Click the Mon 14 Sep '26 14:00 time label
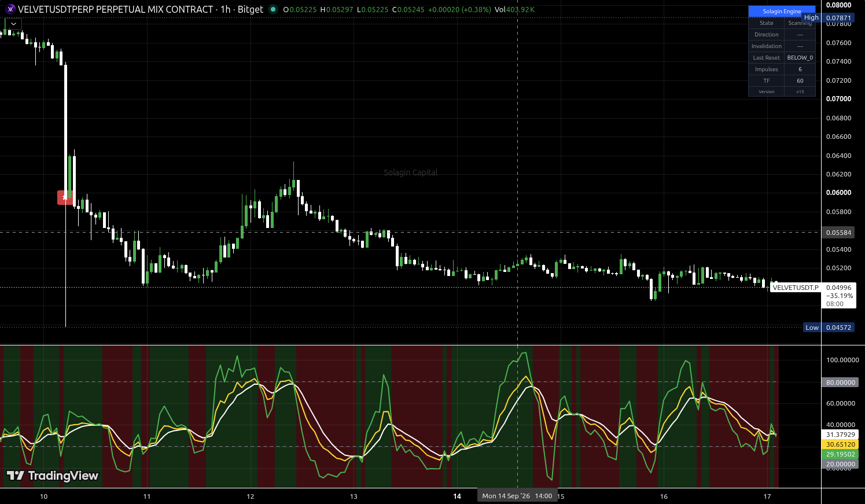This screenshot has width=865, height=504. coord(517,496)
